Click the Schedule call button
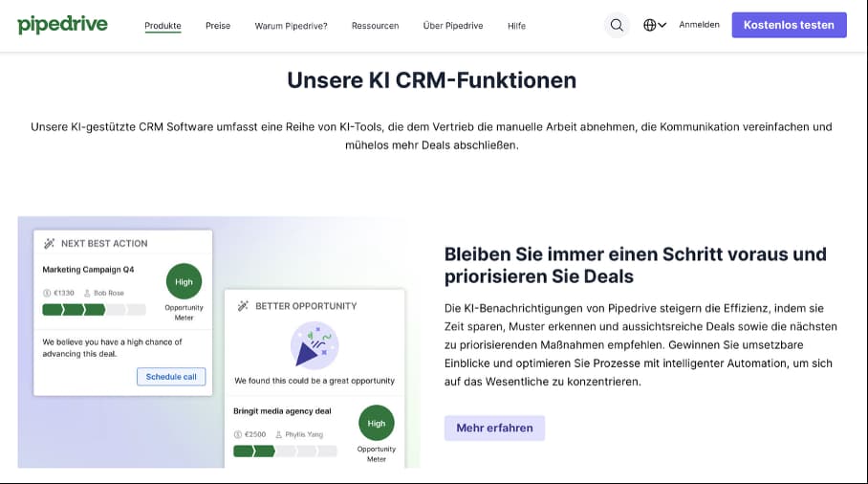The image size is (868, 484). 171,377
